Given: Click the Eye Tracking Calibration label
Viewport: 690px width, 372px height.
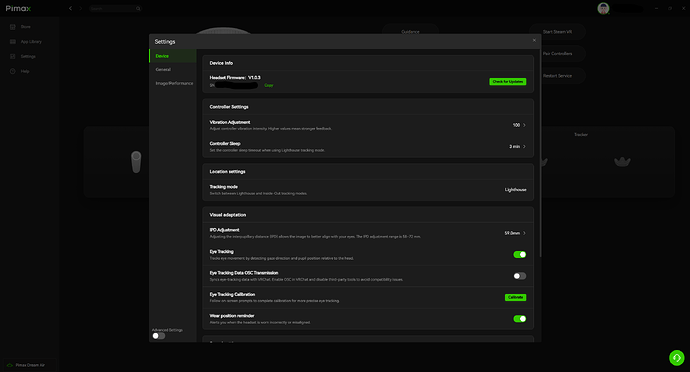Looking at the screenshot, I should pyautogui.click(x=232, y=295).
